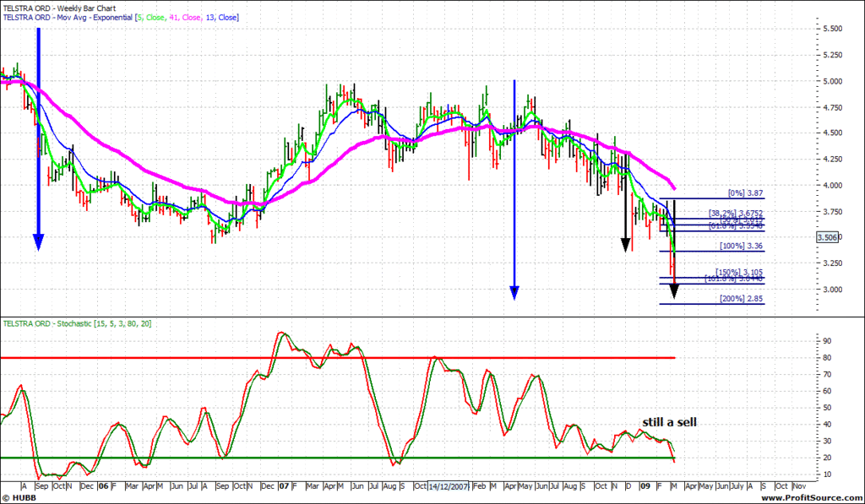Click the 80 stochastic axis label
865x504 pixels.
tap(828, 358)
